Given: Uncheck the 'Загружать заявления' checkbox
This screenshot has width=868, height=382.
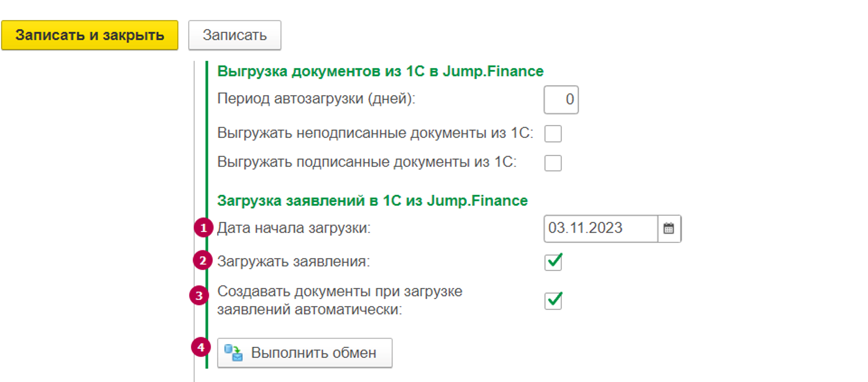Looking at the screenshot, I should [x=553, y=262].
